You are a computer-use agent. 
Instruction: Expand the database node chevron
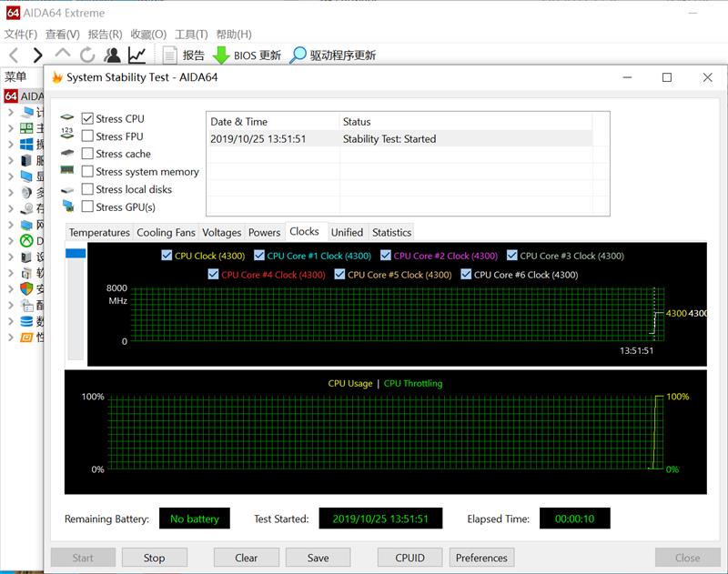tap(11, 321)
